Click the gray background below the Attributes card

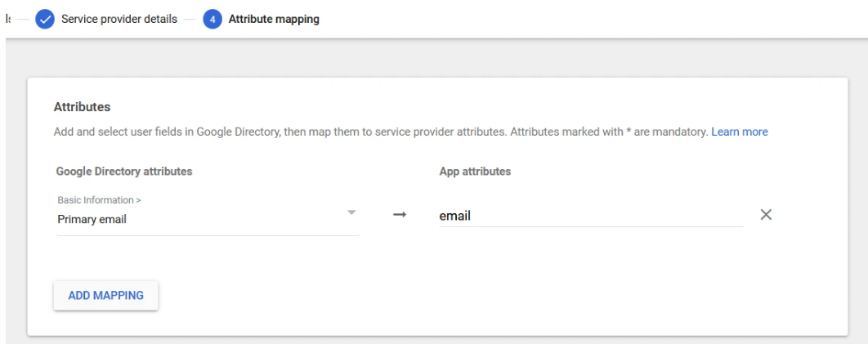point(433,339)
